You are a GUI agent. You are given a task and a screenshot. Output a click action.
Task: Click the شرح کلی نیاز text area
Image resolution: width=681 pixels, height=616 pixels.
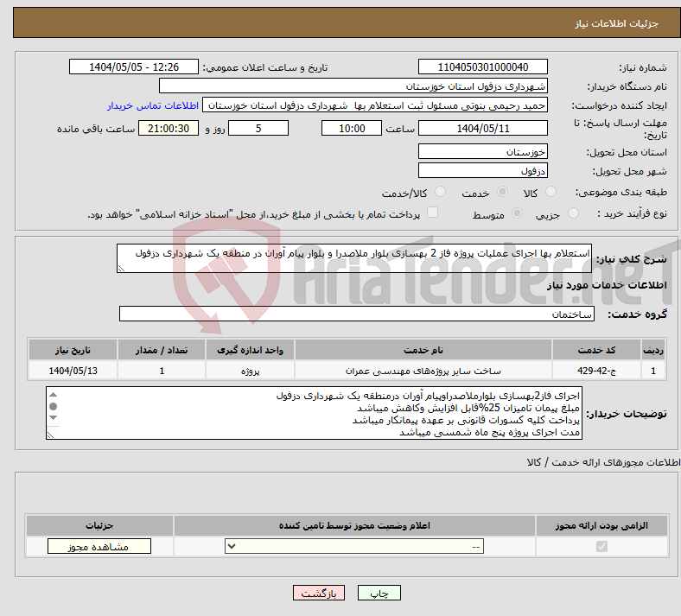click(x=354, y=258)
